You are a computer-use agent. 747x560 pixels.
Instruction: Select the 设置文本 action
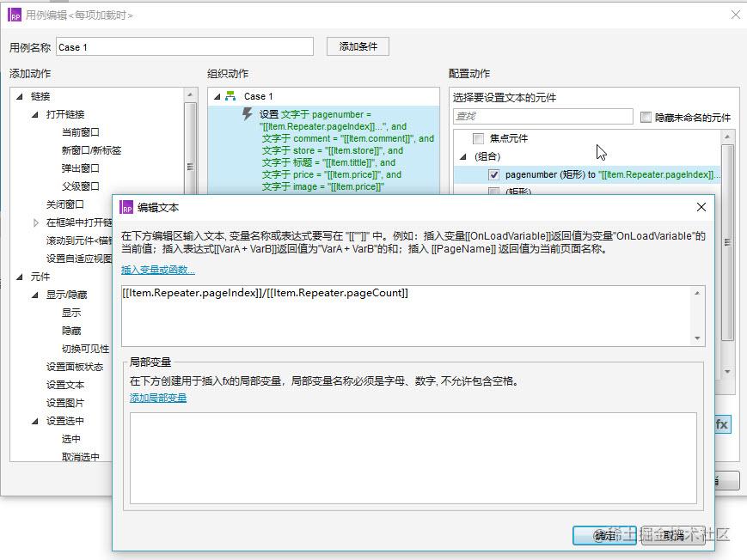(x=65, y=385)
